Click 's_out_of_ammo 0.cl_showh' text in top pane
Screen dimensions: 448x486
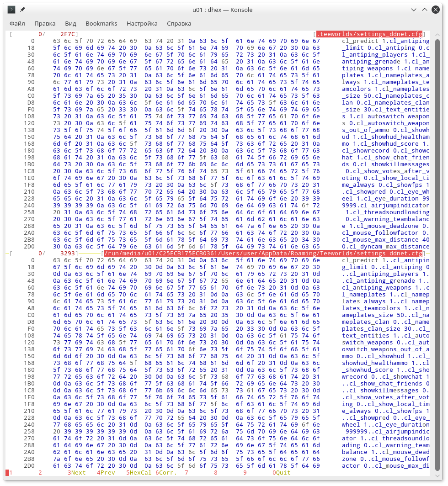pos(386,130)
